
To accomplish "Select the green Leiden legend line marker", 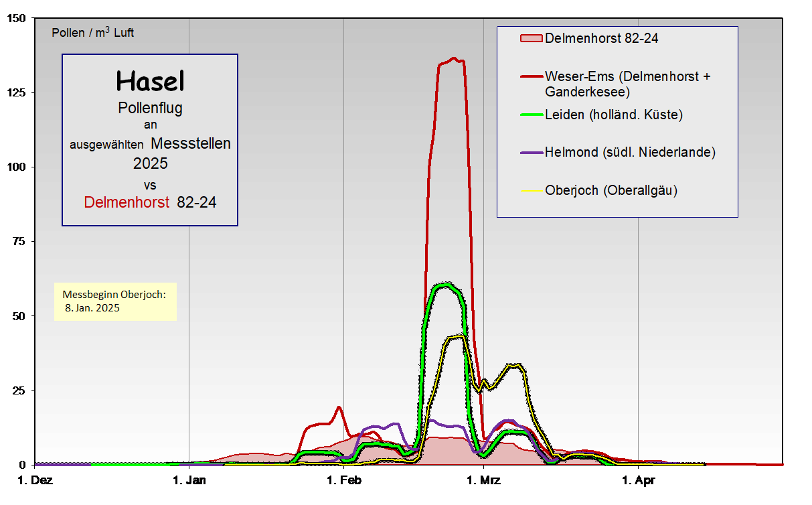I will tap(532, 115).
